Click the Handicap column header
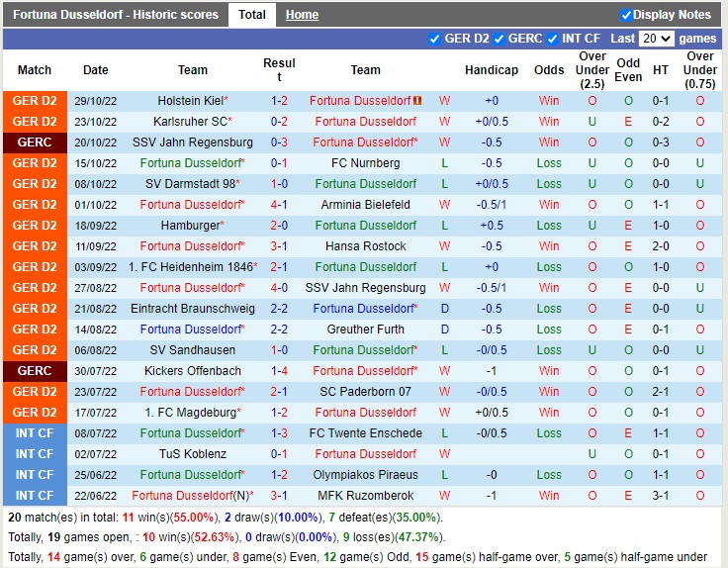The height and width of the screenshot is (568, 728). (492, 70)
